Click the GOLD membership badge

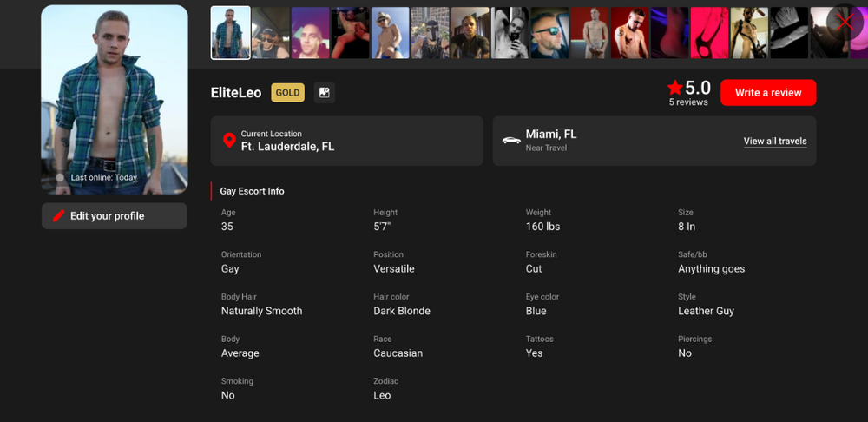click(287, 93)
